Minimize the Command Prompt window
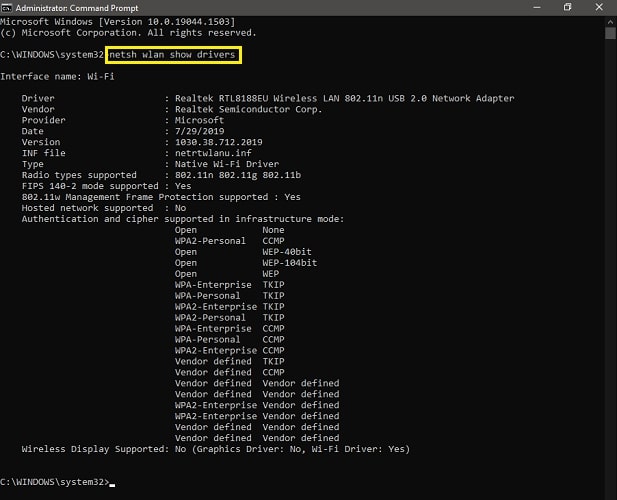The width and height of the screenshot is (617, 500). click(537, 7)
